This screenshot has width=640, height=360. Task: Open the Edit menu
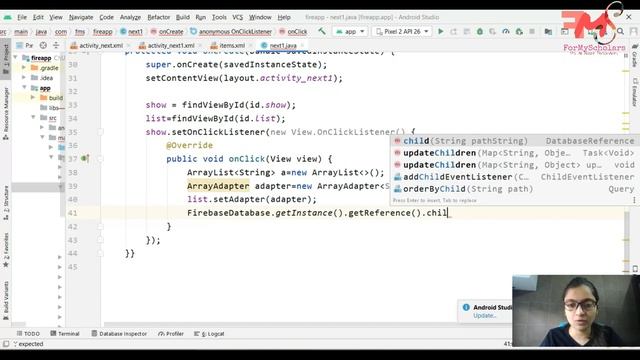click(38, 17)
